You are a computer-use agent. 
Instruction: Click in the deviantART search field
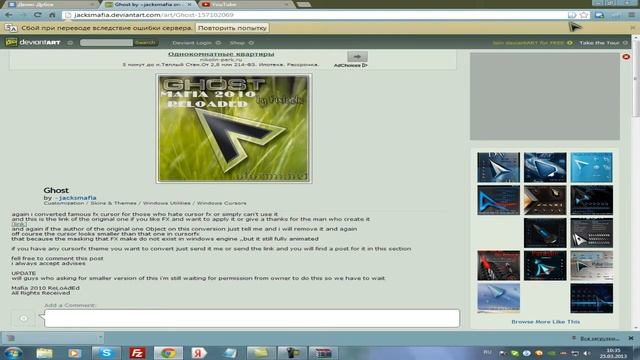coord(106,42)
